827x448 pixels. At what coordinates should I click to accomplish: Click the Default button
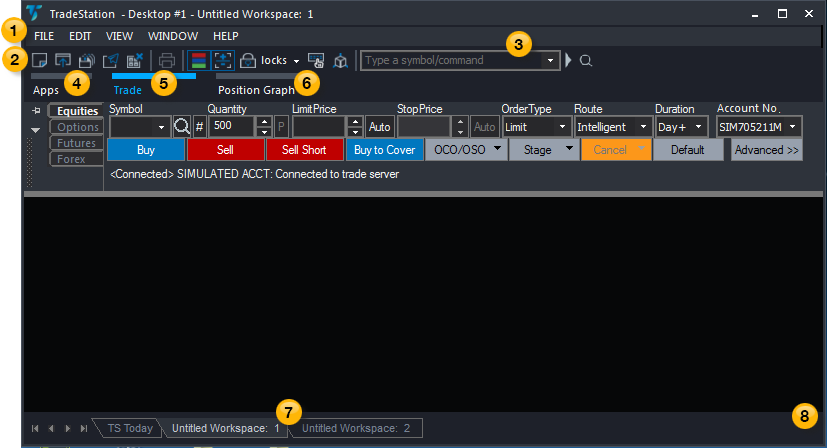[688, 150]
